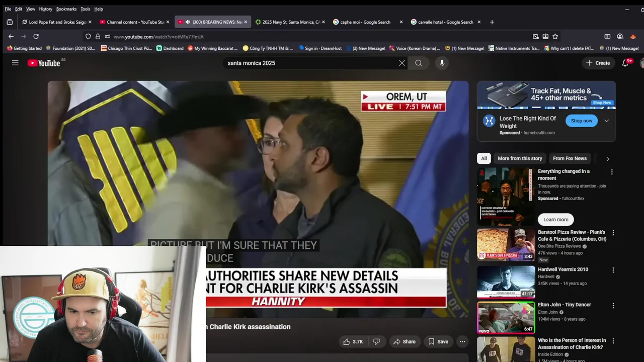Open options for Everything changed in a moment
The image size is (644, 362).
612,172
